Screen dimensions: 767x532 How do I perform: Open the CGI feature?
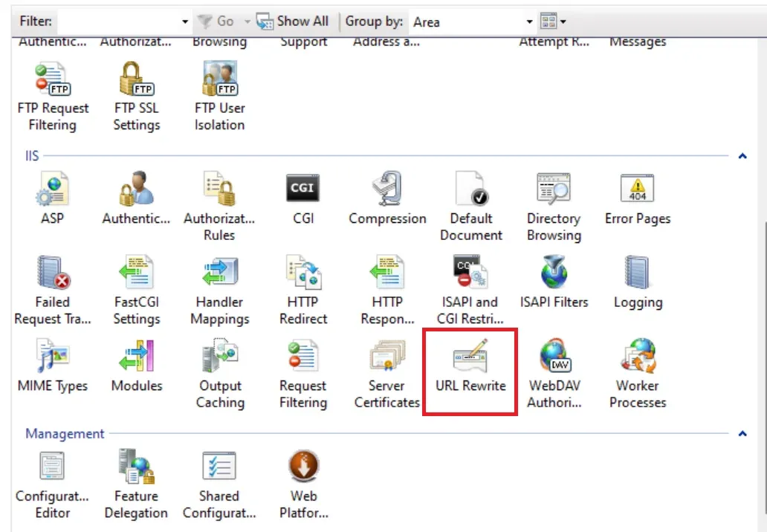302,198
